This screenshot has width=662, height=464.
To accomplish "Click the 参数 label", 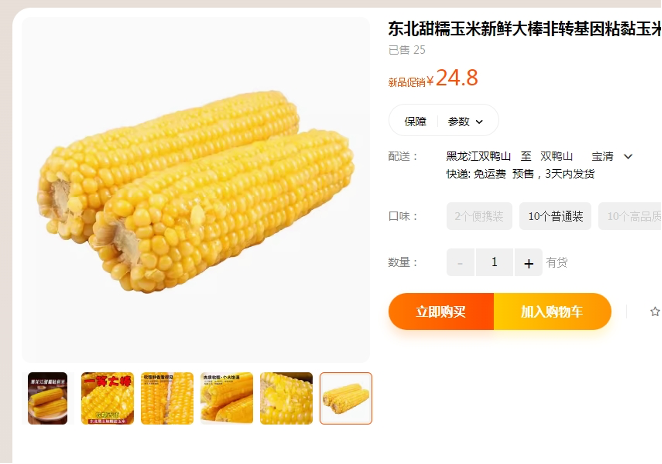I will tap(459, 122).
